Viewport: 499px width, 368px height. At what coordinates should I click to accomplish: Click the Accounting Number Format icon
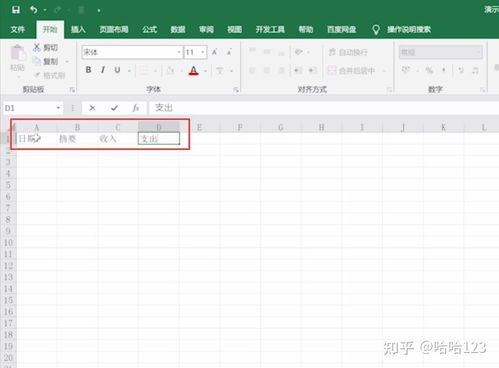pyautogui.click(x=406, y=70)
